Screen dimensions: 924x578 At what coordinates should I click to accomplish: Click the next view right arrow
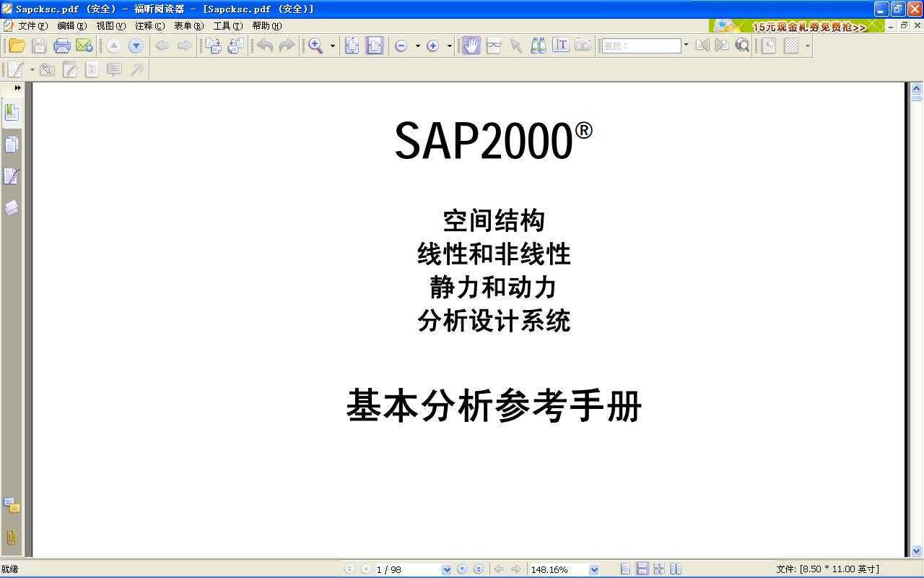(x=185, y=46)
